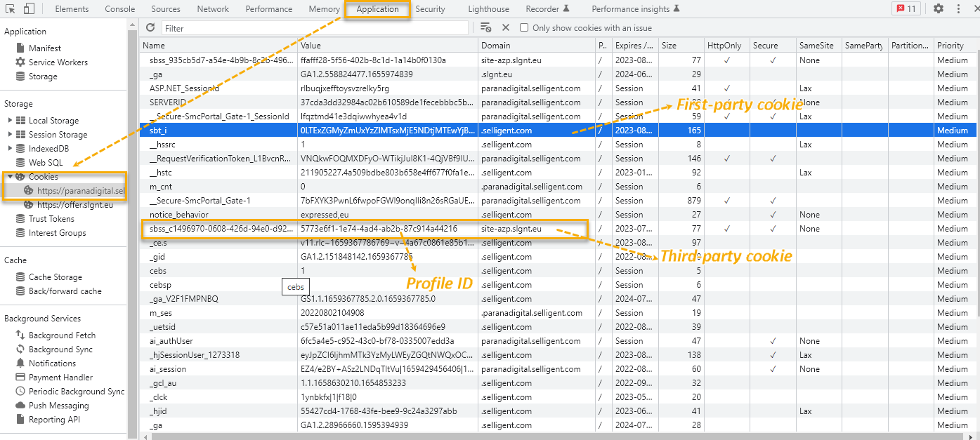Open Cache Storage in the sidebar
The width and height of the screenshot is (980, 440).
tap(55, 277)
